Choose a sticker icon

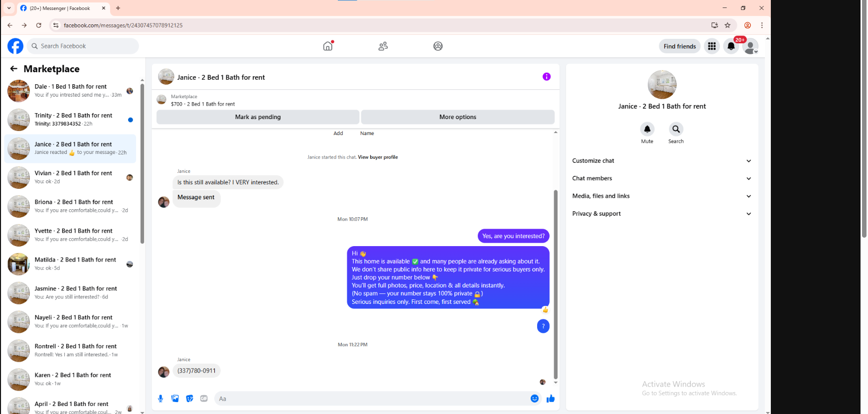point(189,399)
